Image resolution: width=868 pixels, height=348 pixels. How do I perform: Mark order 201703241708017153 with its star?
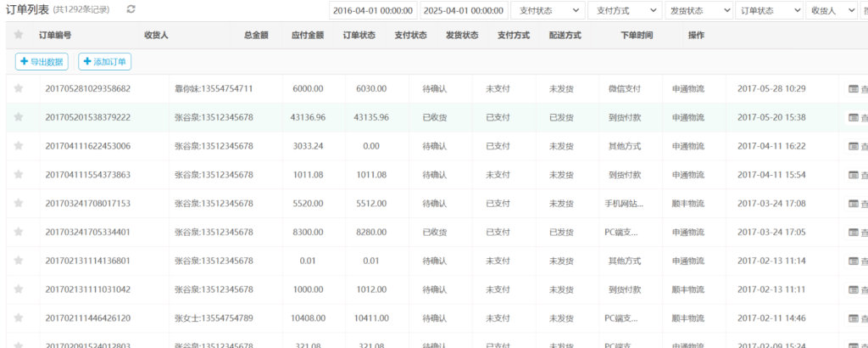click(19, 204)
